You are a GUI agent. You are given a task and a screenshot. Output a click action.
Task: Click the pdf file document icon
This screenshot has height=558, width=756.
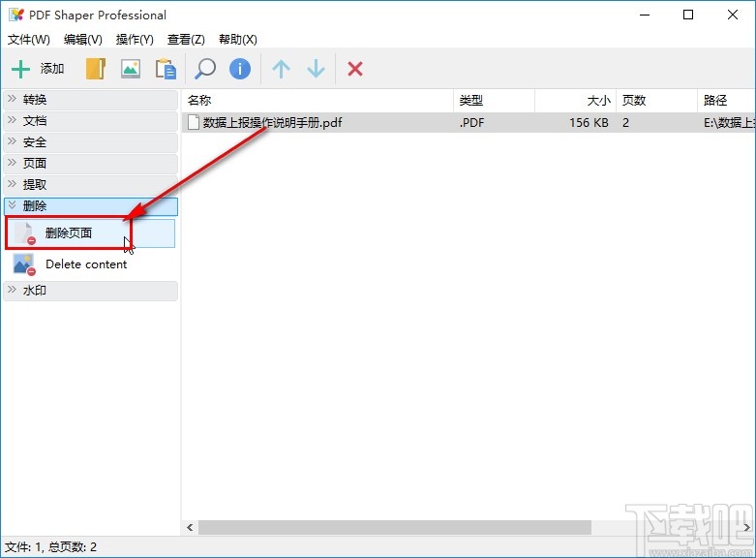tap(194, 123)
